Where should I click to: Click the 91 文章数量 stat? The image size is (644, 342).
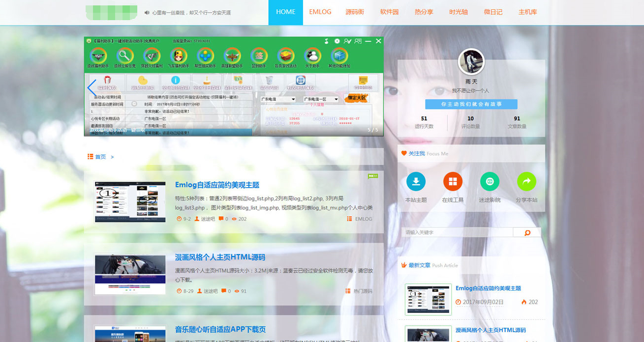[x=517, y=122]
